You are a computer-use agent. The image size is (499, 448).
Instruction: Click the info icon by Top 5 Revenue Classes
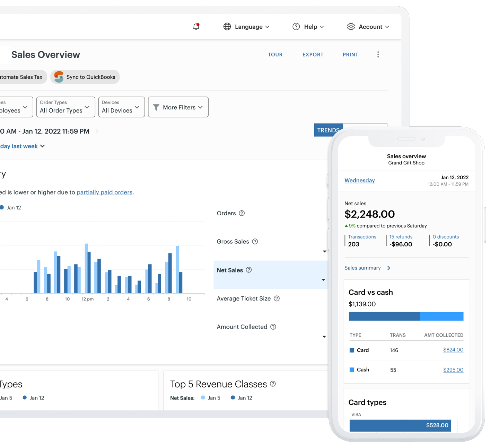(273, 384)
